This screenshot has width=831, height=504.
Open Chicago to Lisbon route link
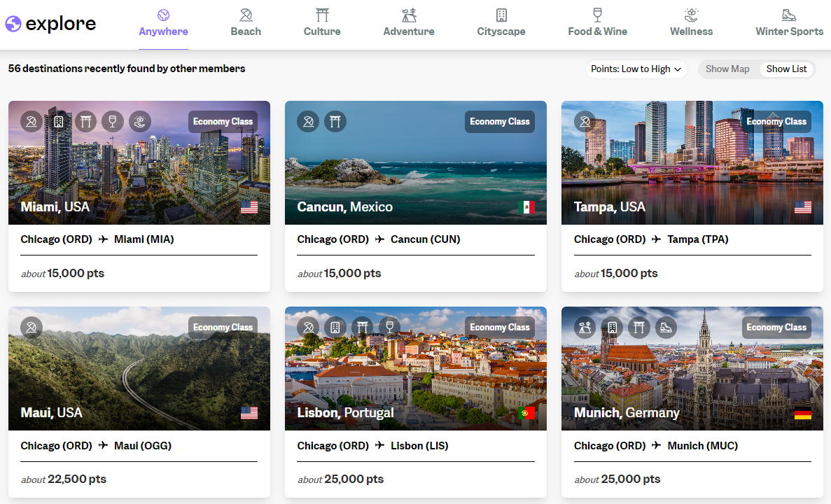click(x=372, y=446)
